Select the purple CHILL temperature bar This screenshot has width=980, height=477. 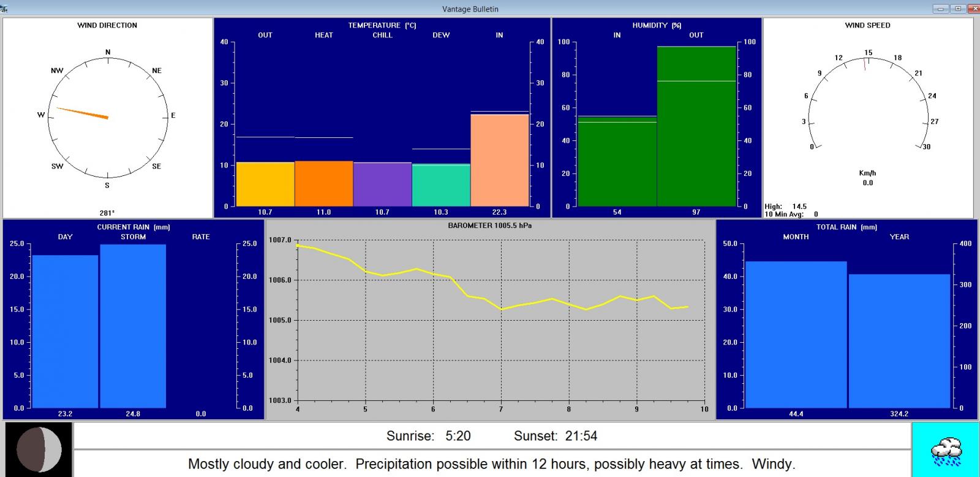pos(382,184)
